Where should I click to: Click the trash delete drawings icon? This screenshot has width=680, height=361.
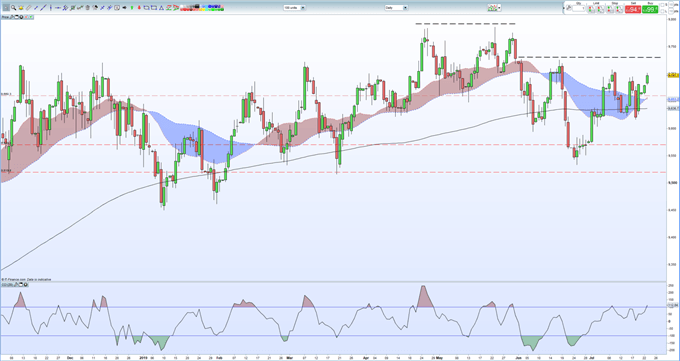coord(88,7)
